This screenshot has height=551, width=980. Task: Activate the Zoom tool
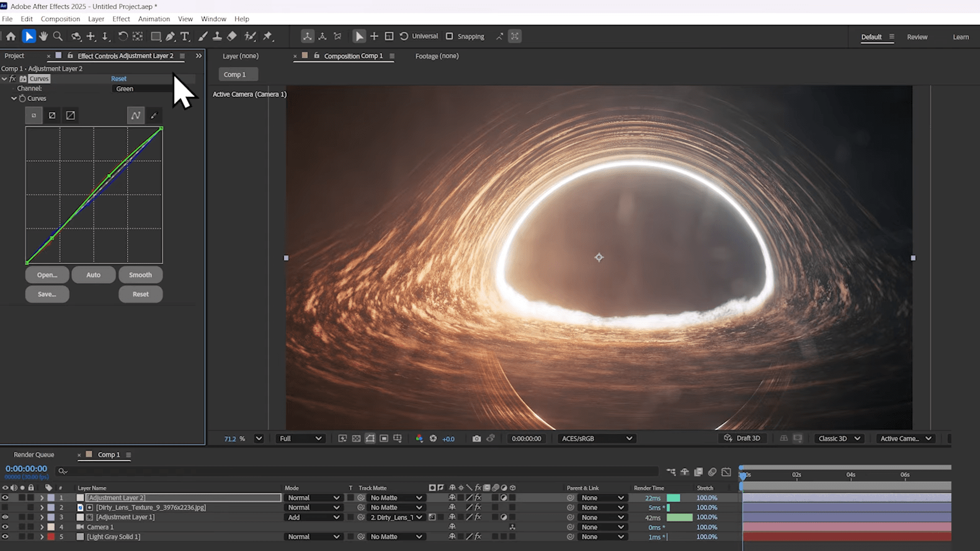coord(58,36)
